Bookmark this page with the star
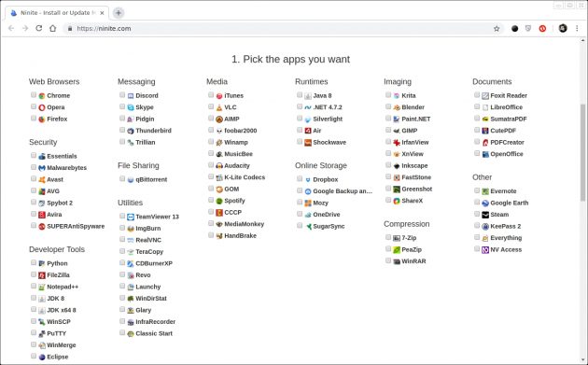The height and width of the screenshot is (365, 588). 497,29
